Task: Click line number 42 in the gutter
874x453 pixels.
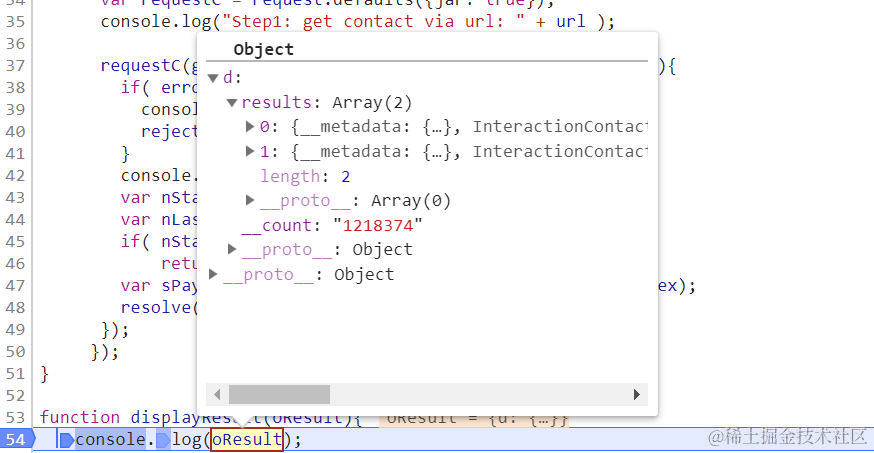Action: click(x=16, y=176)
